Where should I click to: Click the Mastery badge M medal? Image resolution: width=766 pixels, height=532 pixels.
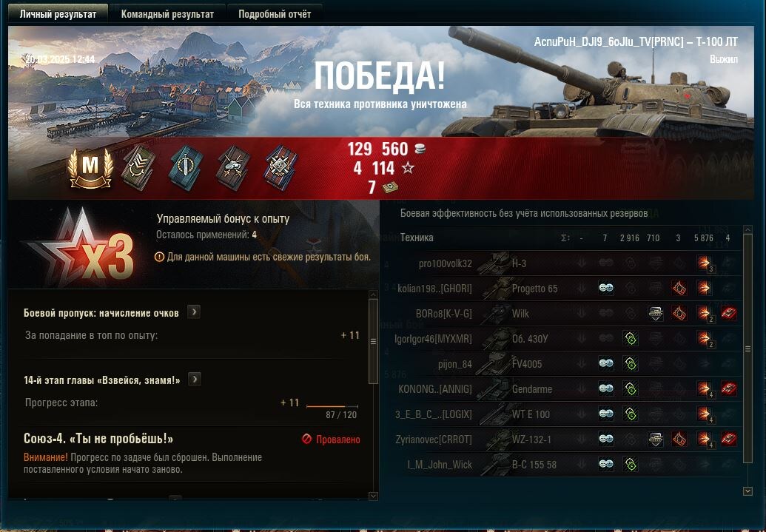pos(90,169)
